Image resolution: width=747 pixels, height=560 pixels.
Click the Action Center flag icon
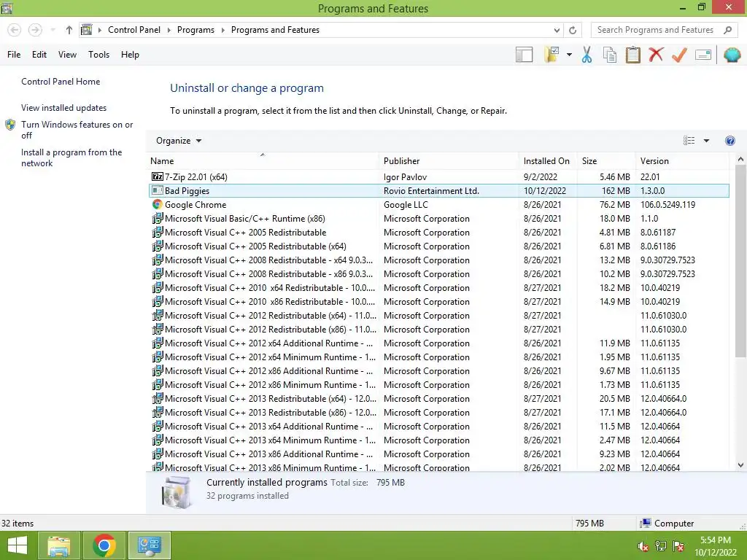coord(678,546)
